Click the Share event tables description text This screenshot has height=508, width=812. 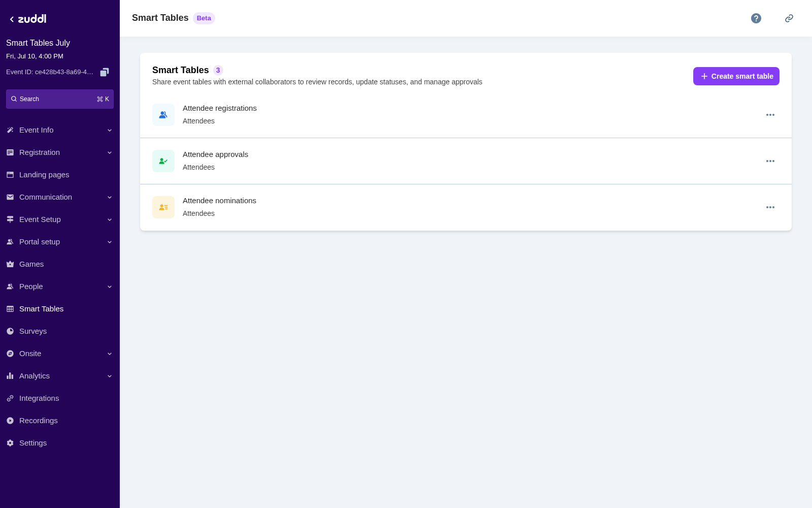[317, 82]
